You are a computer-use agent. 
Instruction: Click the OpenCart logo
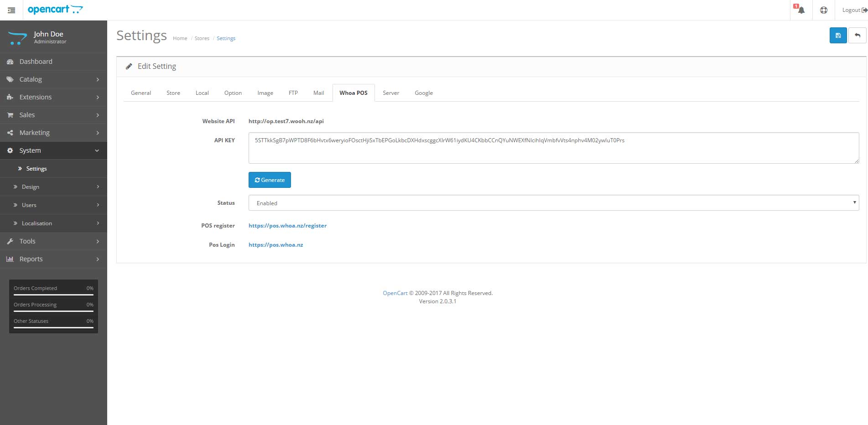point(55,10)
